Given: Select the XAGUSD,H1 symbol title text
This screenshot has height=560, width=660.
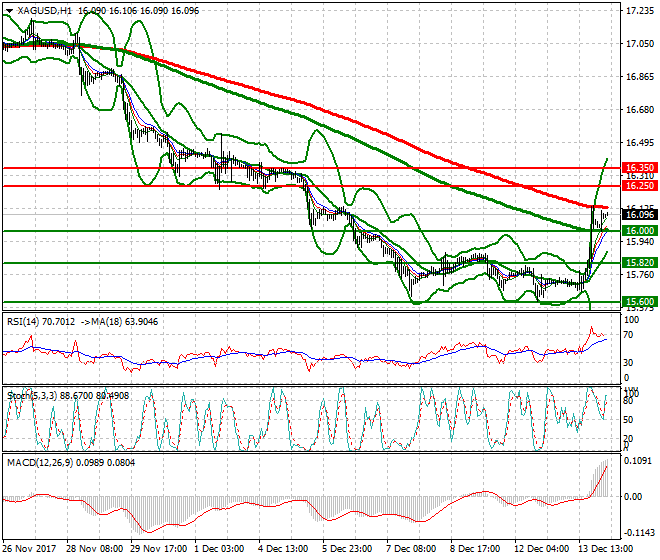Looking at the screenshot, I should click(x=44, y=11).
